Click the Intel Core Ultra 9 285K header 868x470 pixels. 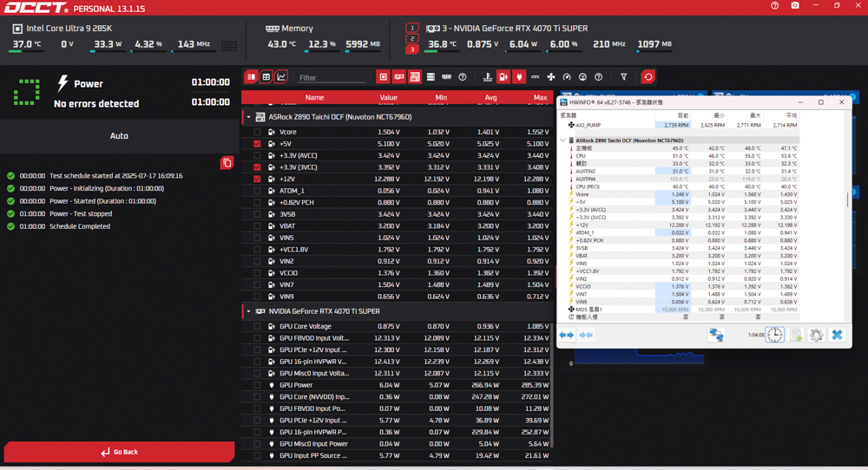69,29
